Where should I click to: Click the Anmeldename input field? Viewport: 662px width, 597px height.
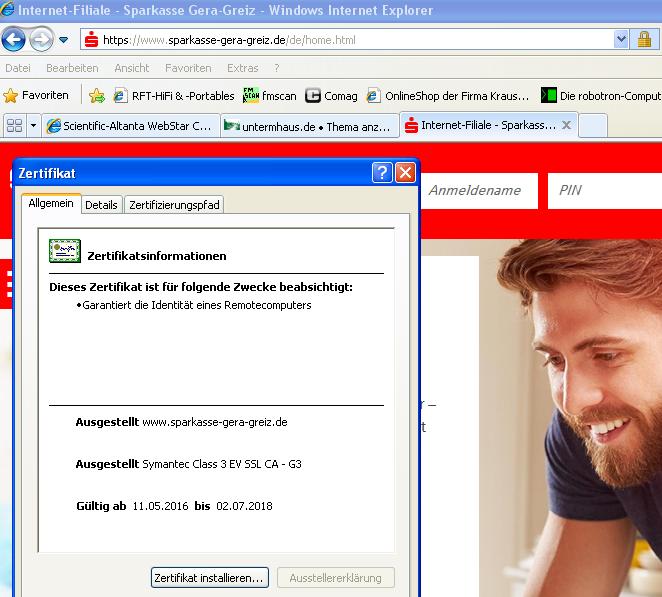480,191
